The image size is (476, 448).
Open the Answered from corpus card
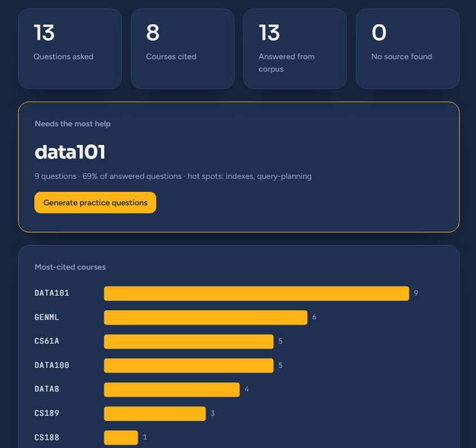(295, 49)
